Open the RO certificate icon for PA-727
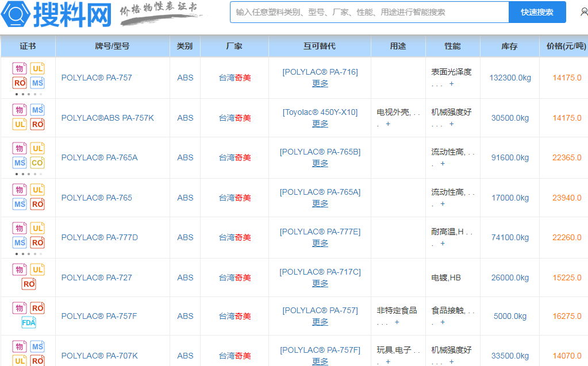 [x=28, y=283]
